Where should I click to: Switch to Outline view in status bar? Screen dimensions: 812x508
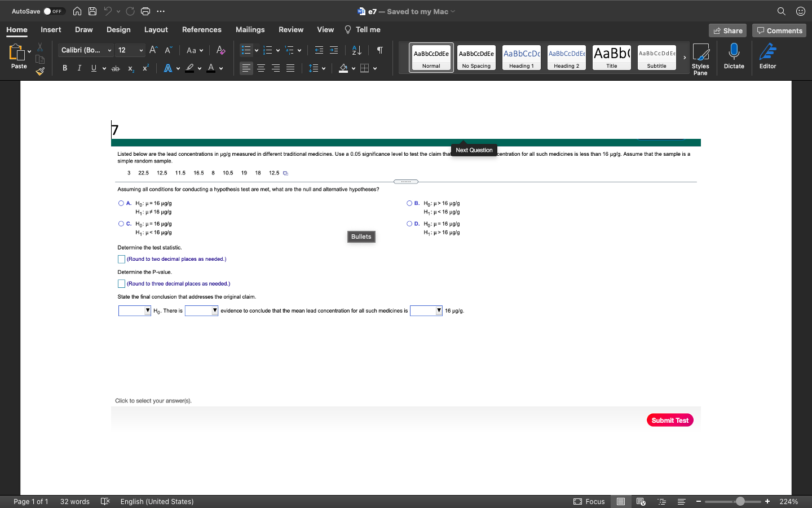tap(662, 502)
